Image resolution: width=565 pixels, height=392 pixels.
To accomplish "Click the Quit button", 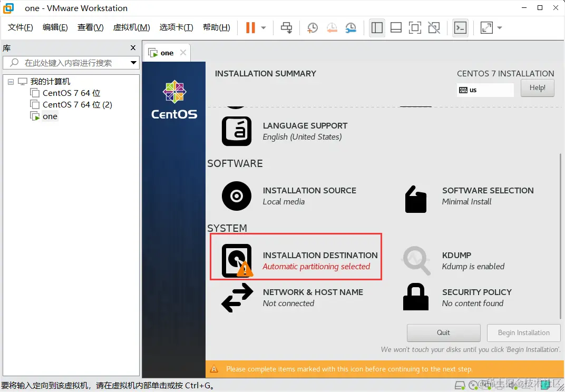I will [x=444, y=333].
